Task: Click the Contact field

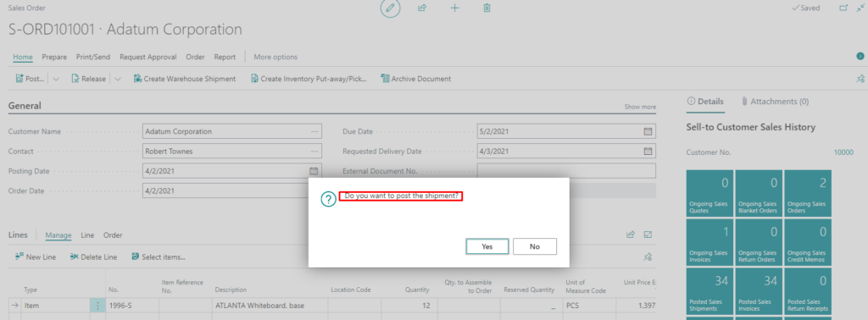Action: click(x=232, y=151)
